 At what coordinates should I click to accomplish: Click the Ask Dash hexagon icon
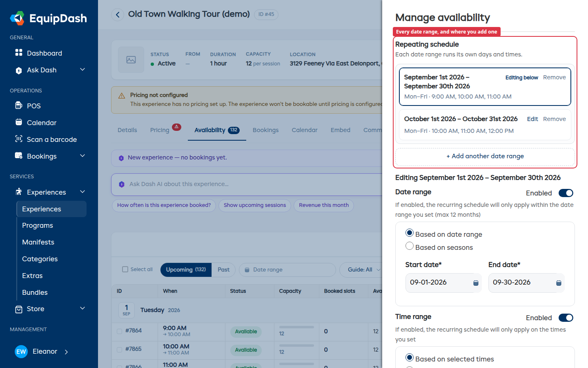pos(19,70)
